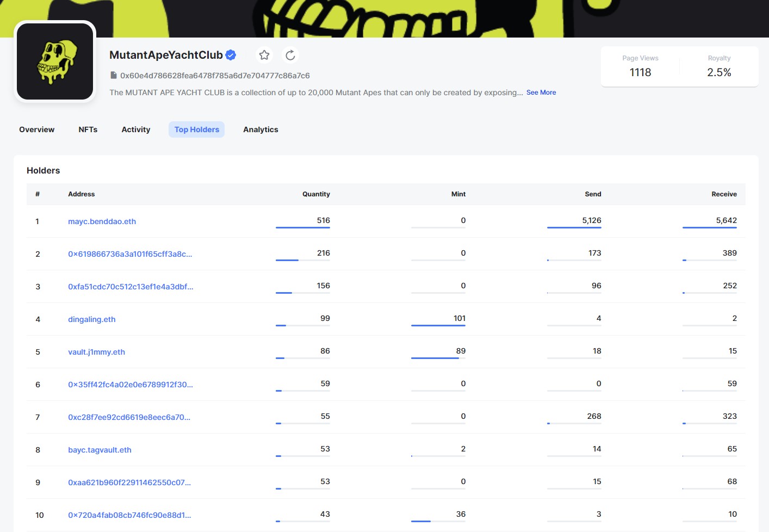Screen dimensions: 769x532
Task: Open holder address 0xfa51cdc70c512c13ef1e4a3dbf...
Action: [131, 287]
